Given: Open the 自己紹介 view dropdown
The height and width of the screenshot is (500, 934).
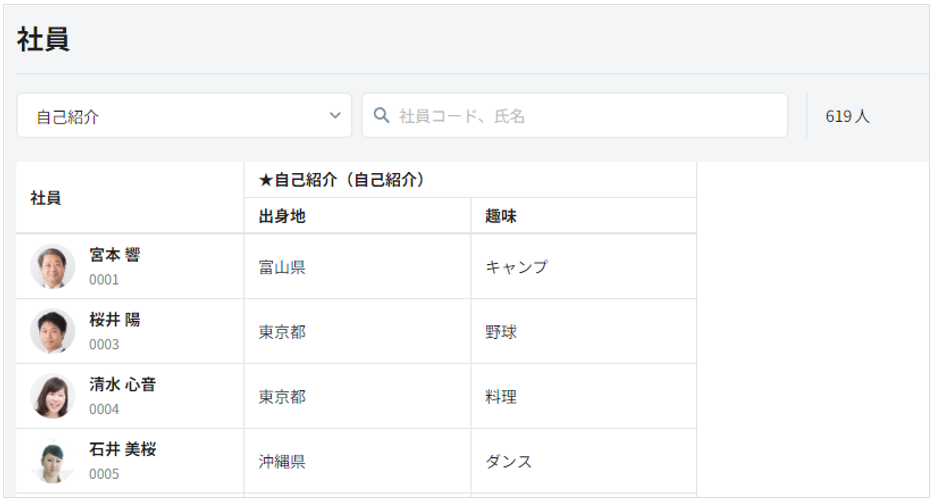Looking at the screenshot, I should [184, 116].
